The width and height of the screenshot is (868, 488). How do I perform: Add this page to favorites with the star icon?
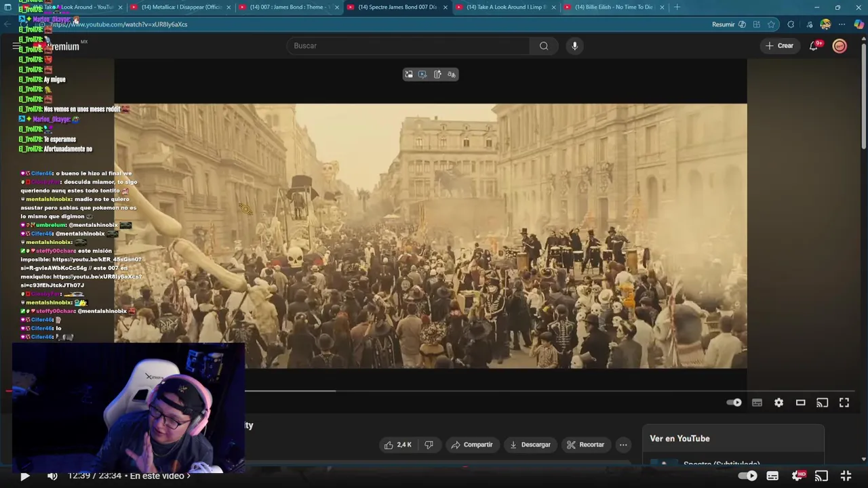coord(771,24)
